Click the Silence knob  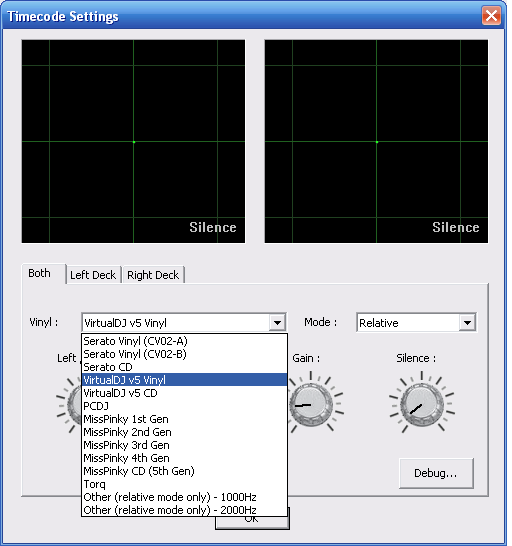tap(422, 404)
